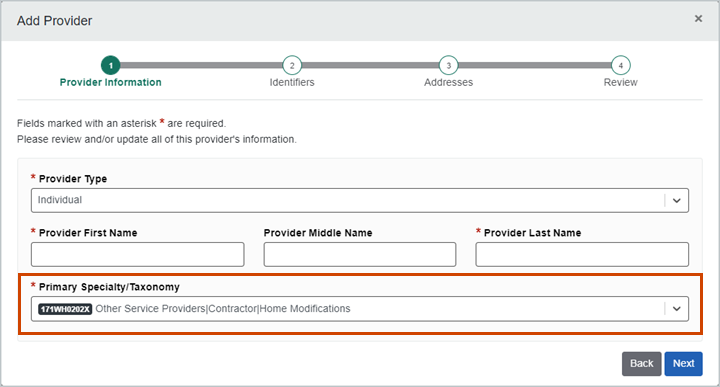The height and width of the screenshot is (387, 720).
Task: Jump to step 4 Review circle
Action: [621, 65]
